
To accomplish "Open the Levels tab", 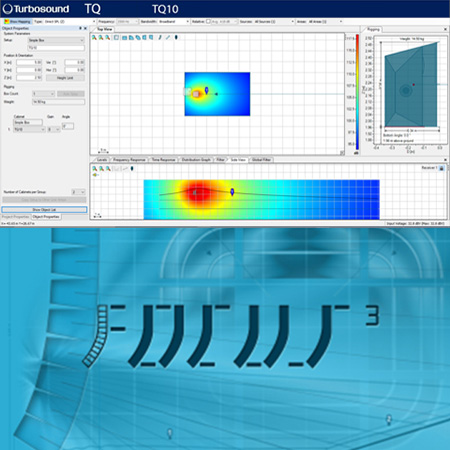I will [102, 160].
